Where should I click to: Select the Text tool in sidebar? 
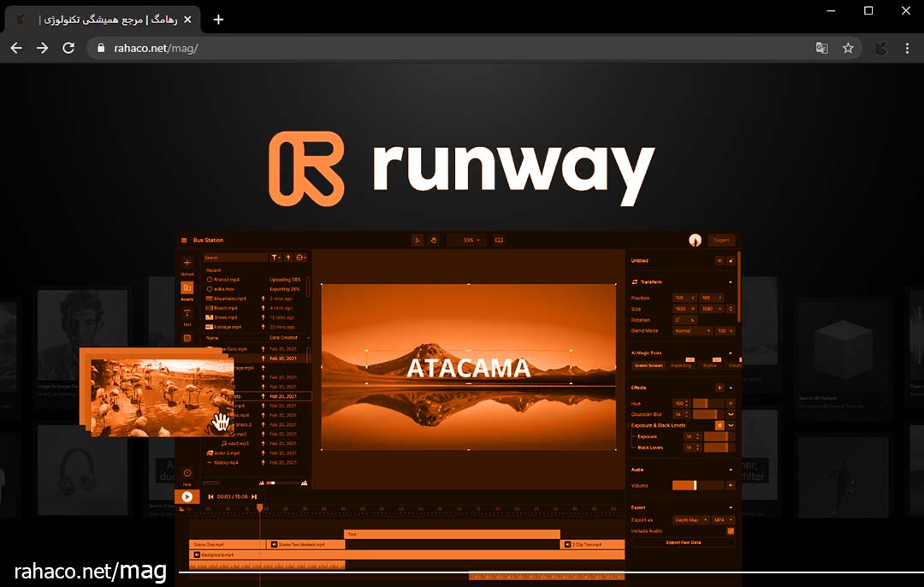tap(187, 313)
